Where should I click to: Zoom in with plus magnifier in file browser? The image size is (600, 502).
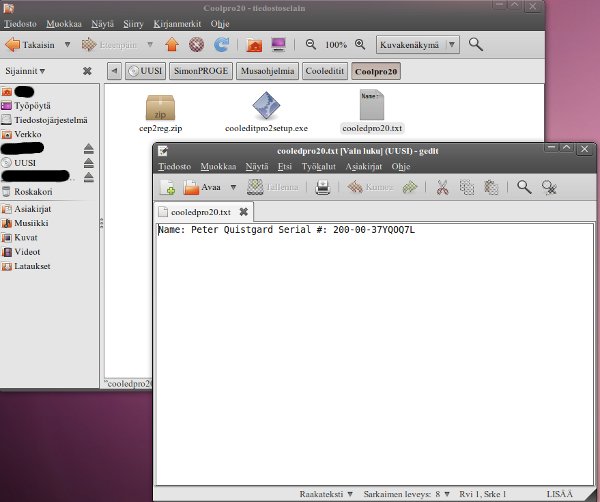(x=360, y=44)
